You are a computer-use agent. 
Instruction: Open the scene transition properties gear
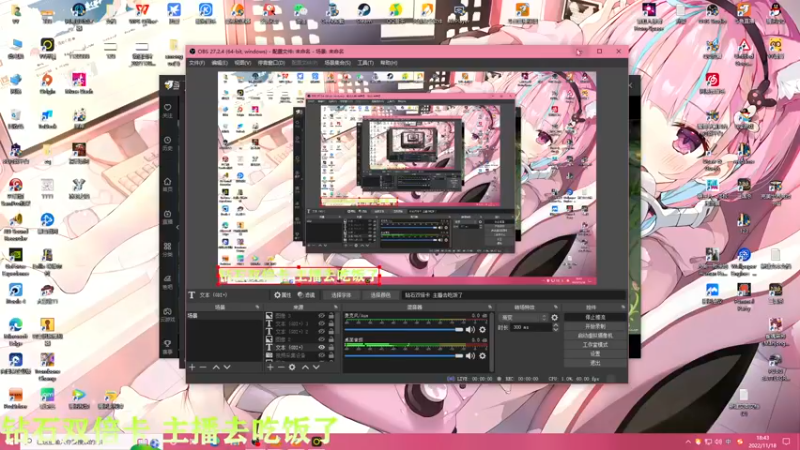[x=555, y=317]
